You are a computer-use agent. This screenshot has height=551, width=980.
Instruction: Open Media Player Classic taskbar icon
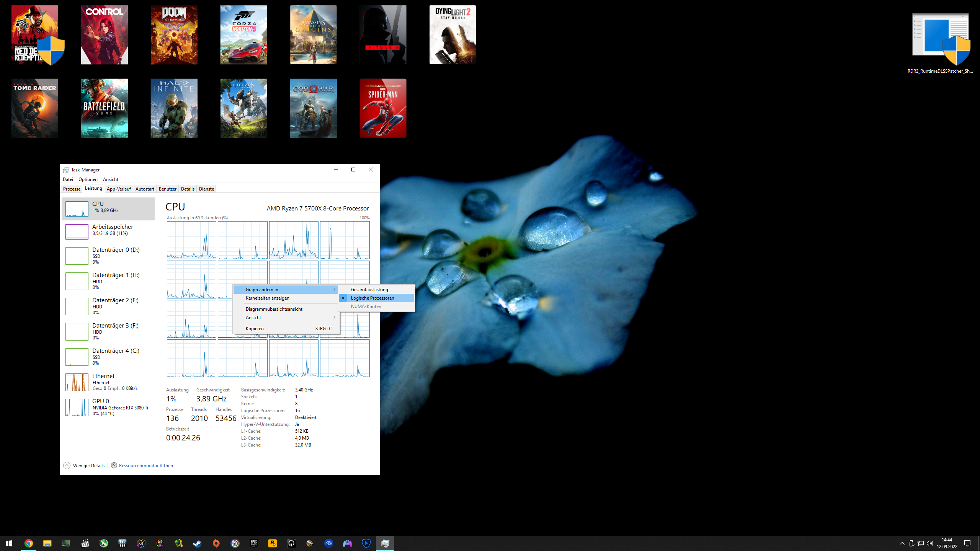click(x=85, y=543)
